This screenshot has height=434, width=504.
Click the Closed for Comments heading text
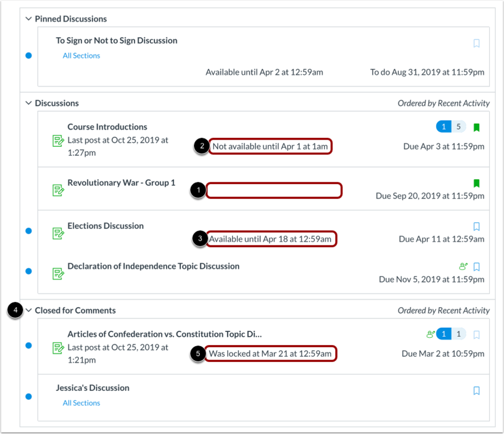click(75, 310)
